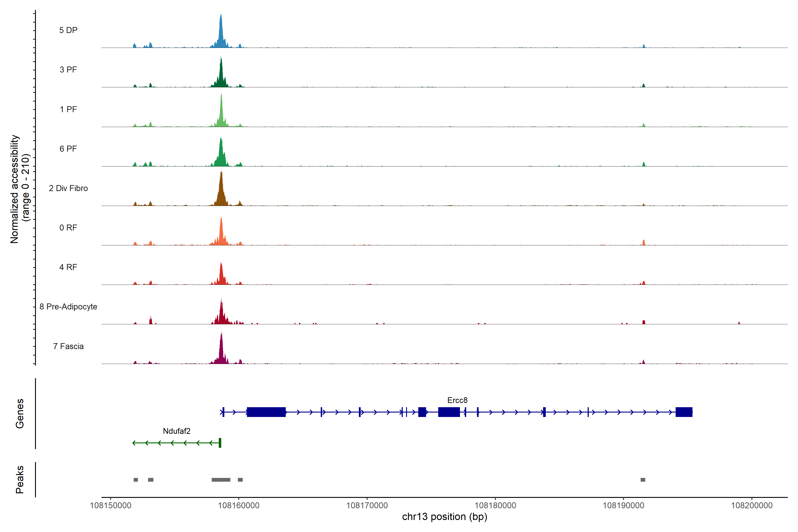The height and width of the screenshot is (532, 798).
Task: Click the Ndufaf2 gene name label
Action: (176, 431)
